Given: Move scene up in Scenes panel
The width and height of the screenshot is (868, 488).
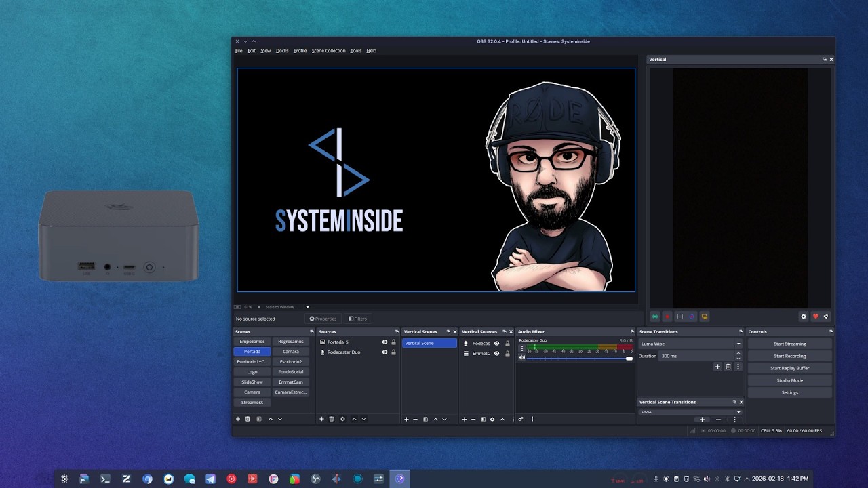Looking at the screenshot, I should [271, 419].
